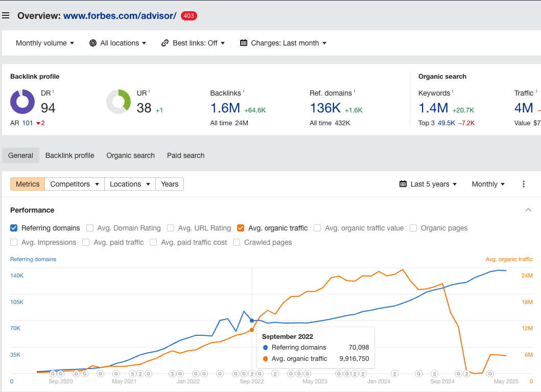Click the Sep 2022 blue data point

pyautogui.click(x=252, y=320)
